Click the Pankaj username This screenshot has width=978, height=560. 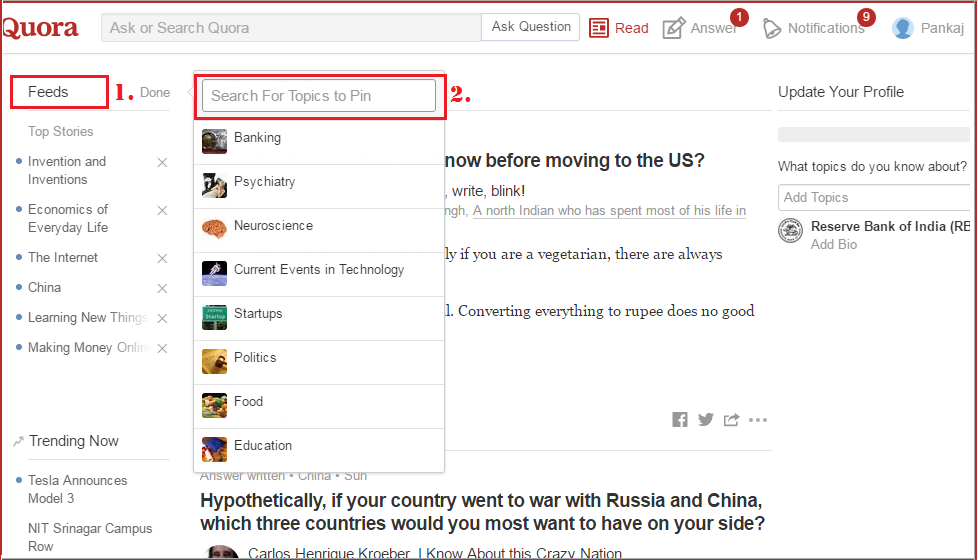[942, 28]
